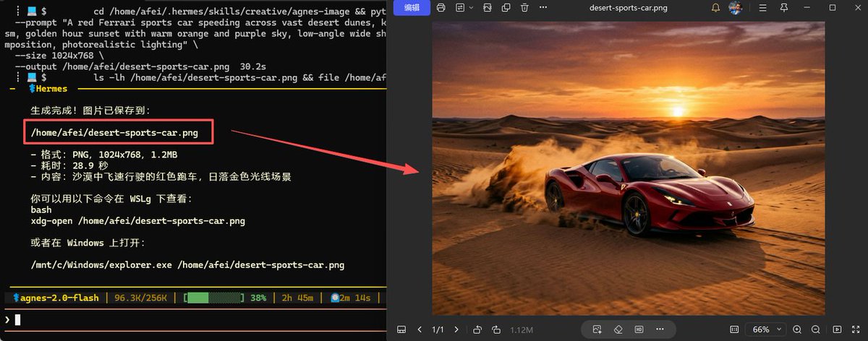Screen dimensions: 868x341
Task: Click the Hermes header label in the terminal
Action: point(48,89)
